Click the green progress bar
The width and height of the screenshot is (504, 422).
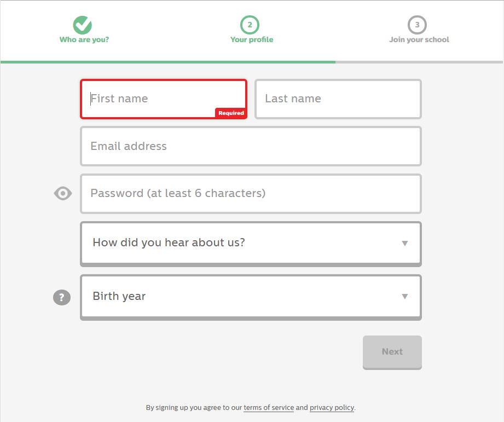[x=167, y=62]
